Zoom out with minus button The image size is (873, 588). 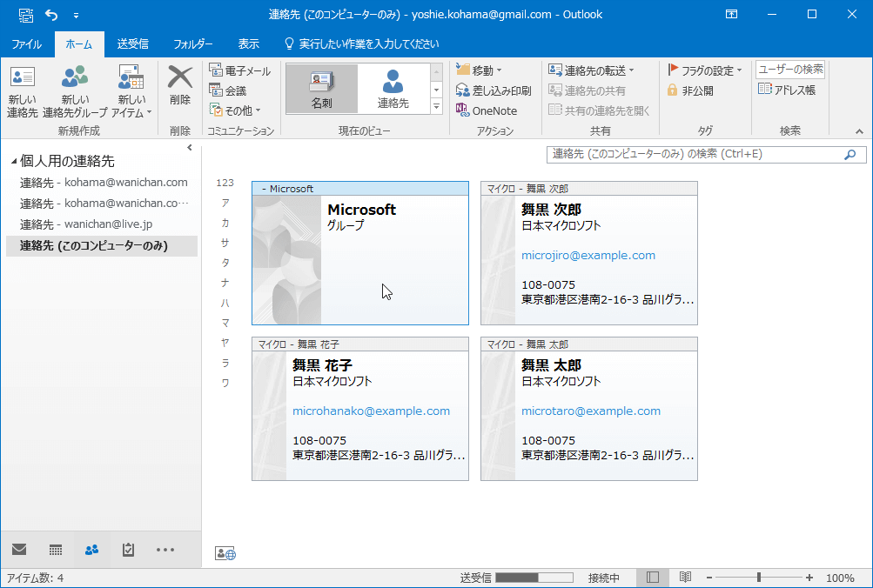(709, 578)
